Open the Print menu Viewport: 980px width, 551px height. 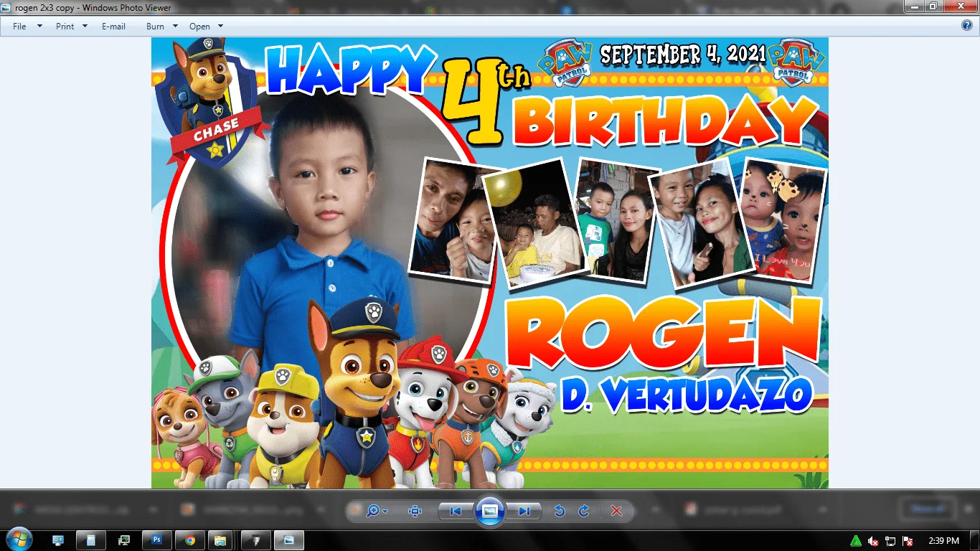click(65, 26)
